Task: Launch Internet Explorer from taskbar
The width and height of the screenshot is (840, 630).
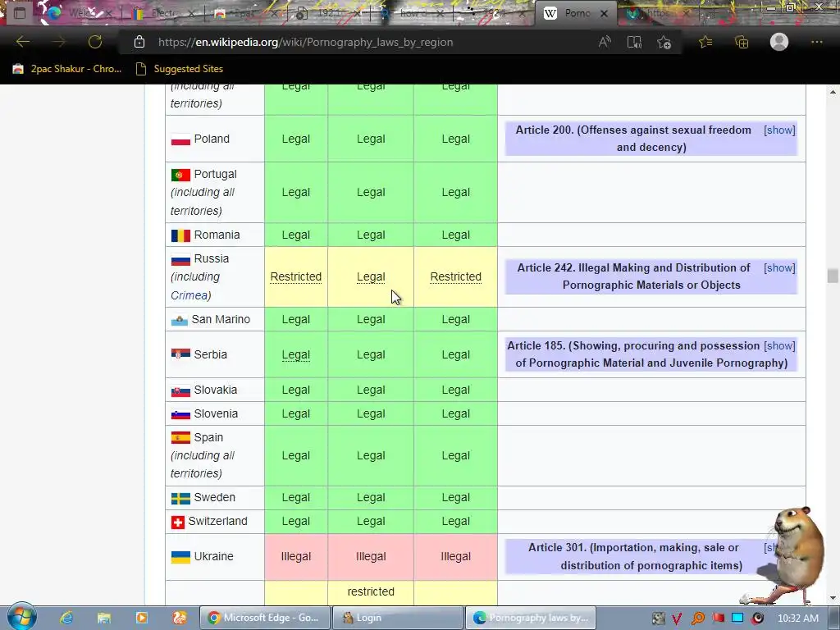Action: (x=66, y=618)
